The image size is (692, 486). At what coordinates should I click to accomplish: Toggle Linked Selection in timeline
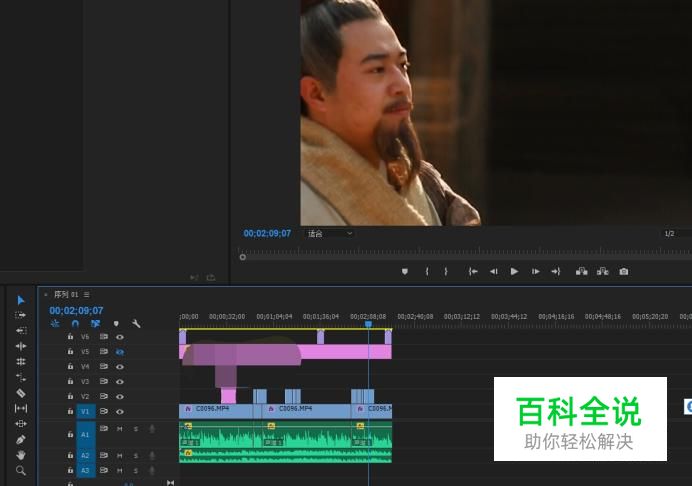click(x=95, y=324)
